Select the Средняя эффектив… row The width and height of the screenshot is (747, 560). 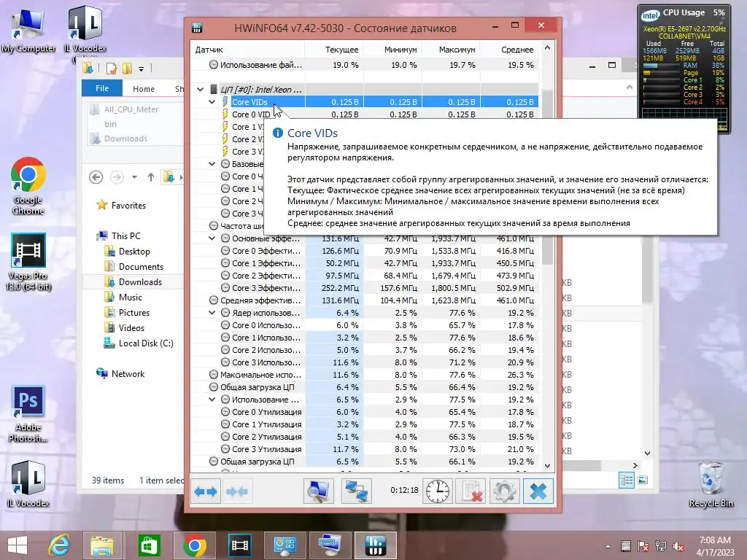point(365,300)
